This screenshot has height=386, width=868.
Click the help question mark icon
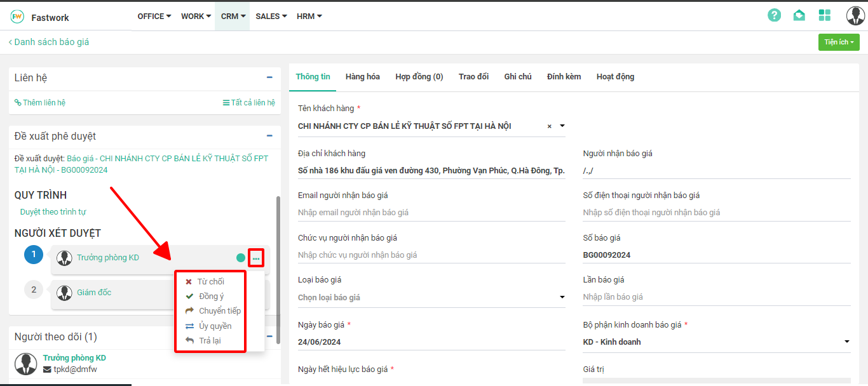coord(774,16)
